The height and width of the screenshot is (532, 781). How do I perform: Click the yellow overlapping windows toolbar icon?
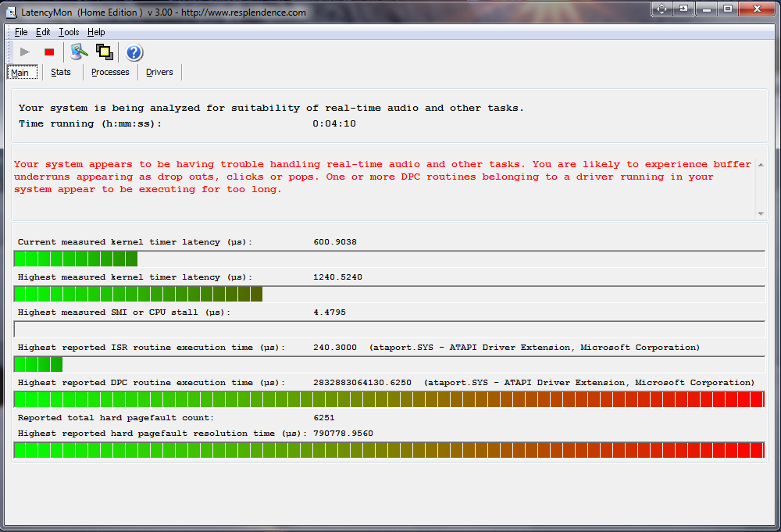pyautogui.click(x=105, y=52)
